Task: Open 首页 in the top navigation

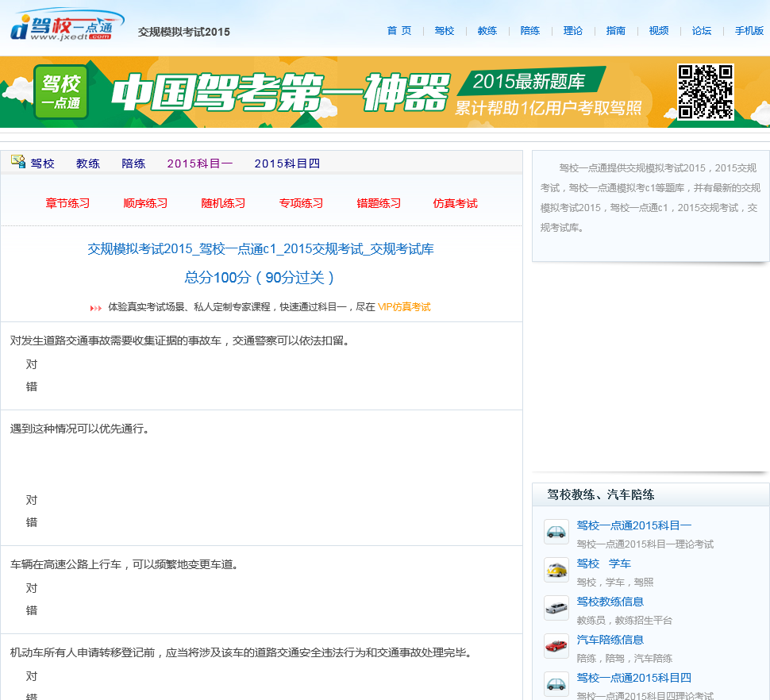Action: click(399, 31)
